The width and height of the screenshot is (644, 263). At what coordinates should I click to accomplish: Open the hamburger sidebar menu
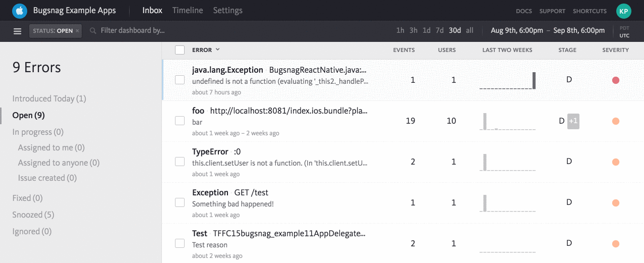click(18, 31)
